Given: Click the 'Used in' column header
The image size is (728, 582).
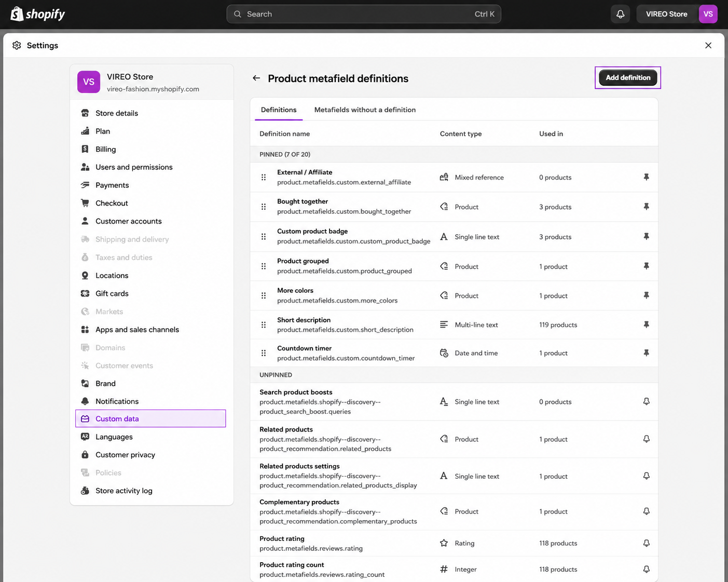Looking at the screenshot, I should click(x=551, y=134).
